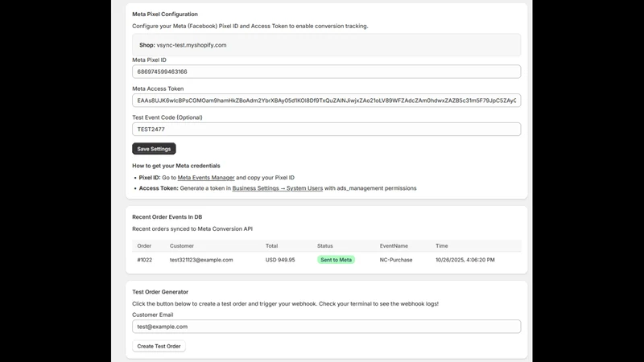Viewport: 644px width, 362px height.
Task: Open the Meta Events Manager link
Action: click(206, 178)
